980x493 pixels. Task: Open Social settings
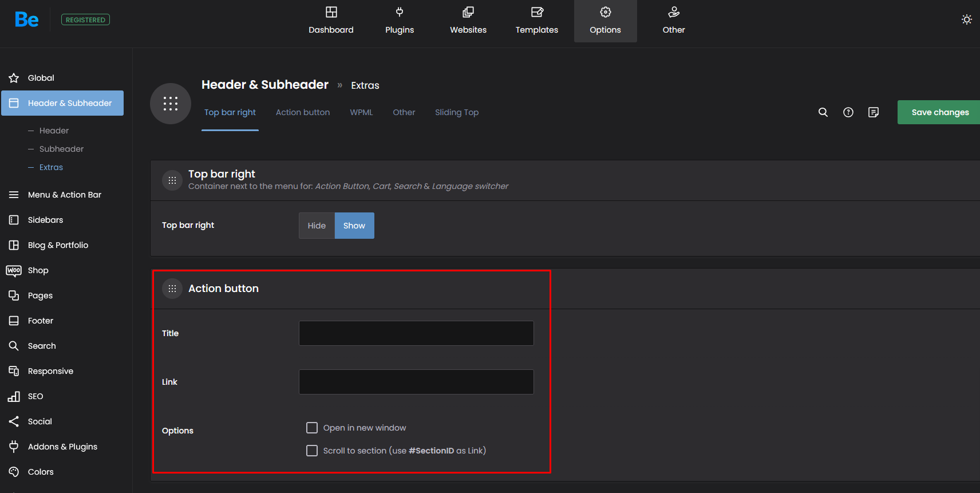62,421
